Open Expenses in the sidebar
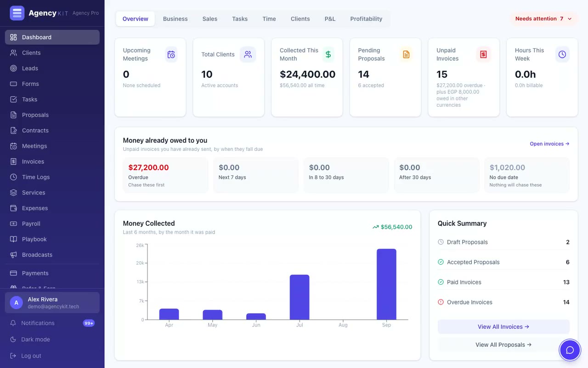Viewport: 588px width, 368px height. [52, 208]
